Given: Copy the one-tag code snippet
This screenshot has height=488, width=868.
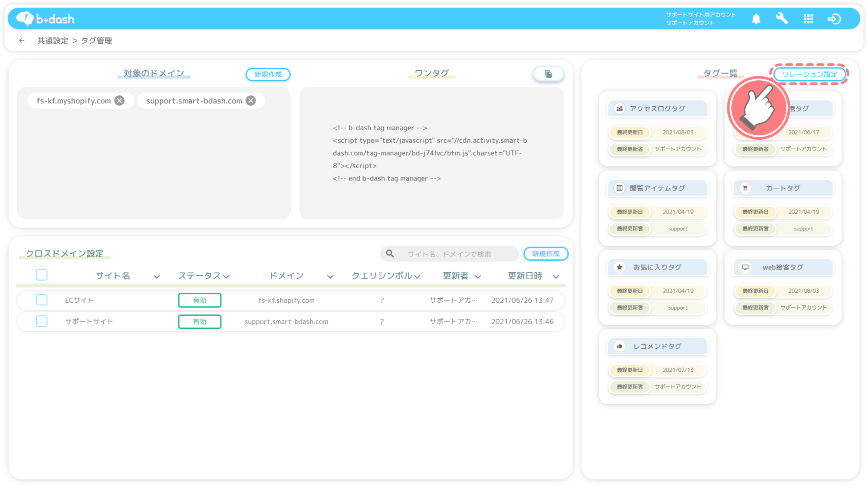Looking at the screenshot, I should (x=549, y=74).
